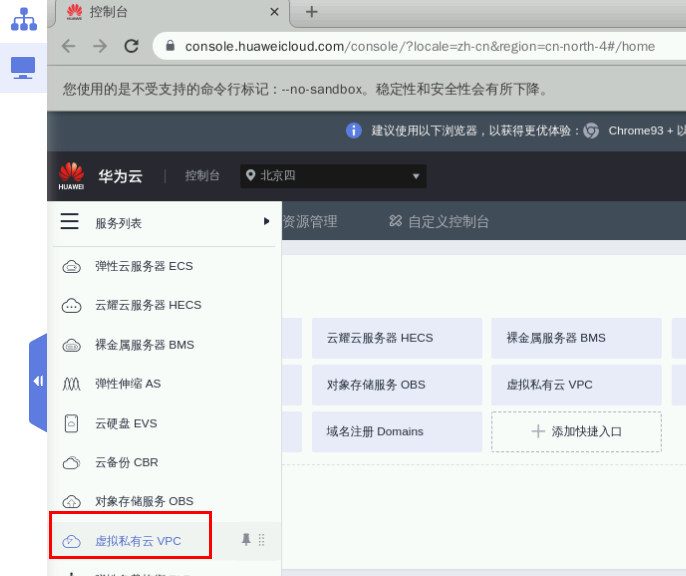Viewport: 686px width, 576px height.
Task: Click 添加快捷入口 to add a shortcut
Action: click(x=576, y=432)
